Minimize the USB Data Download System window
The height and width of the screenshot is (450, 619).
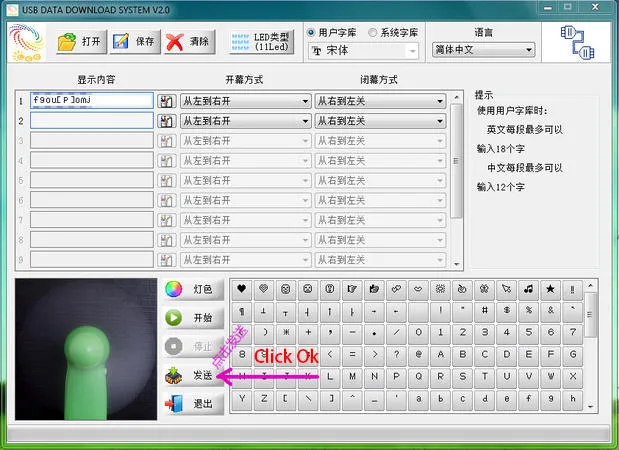pyautogui.click(x=548, y=7)
